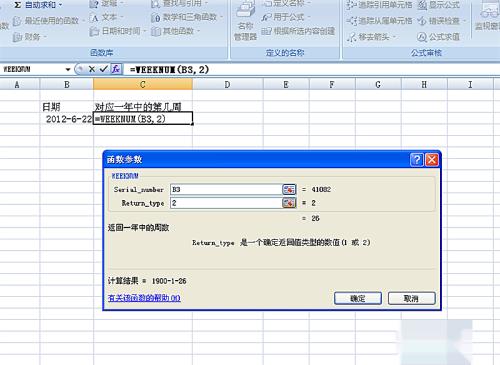Toggle Show Formulas (显示公式)
500x365 pixels.
pos(438,5)
